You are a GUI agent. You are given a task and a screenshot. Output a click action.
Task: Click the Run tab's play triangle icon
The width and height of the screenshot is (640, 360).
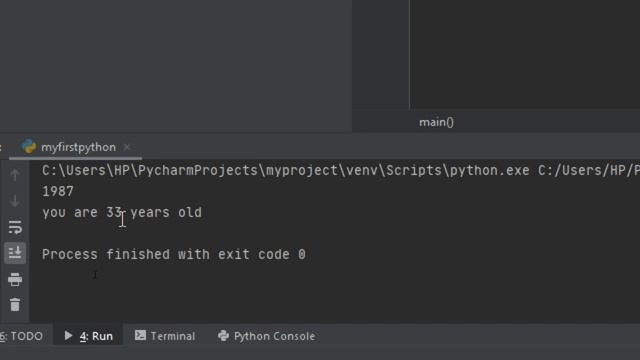pyautogui.click(x=69, y=336)
